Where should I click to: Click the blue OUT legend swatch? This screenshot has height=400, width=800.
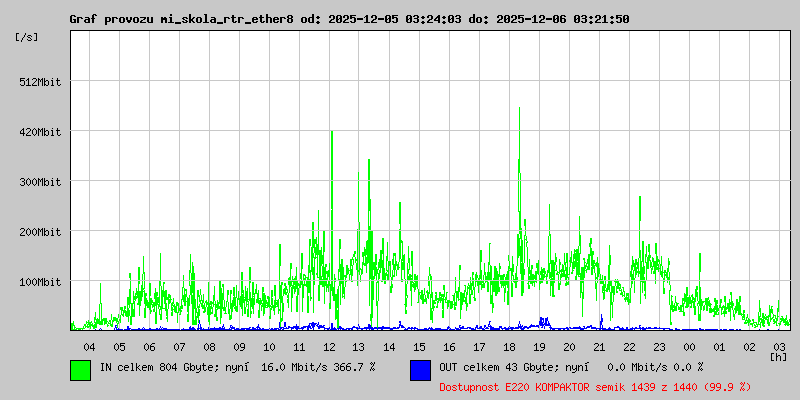(420, 369)
